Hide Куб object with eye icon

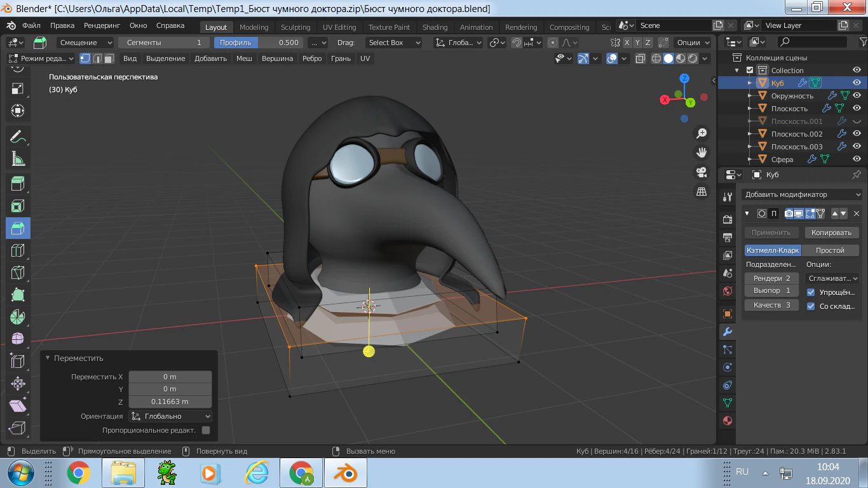[x=857, y=83]
